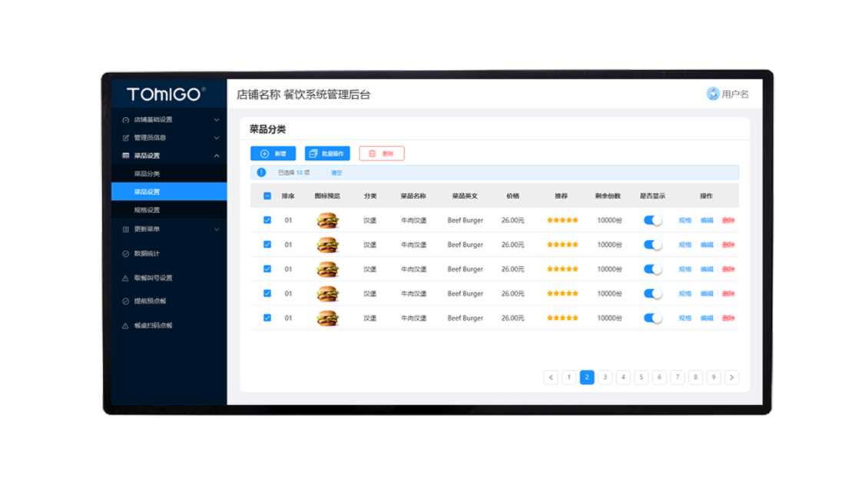Open the 规格设置 submenu item

click(147, 210)
